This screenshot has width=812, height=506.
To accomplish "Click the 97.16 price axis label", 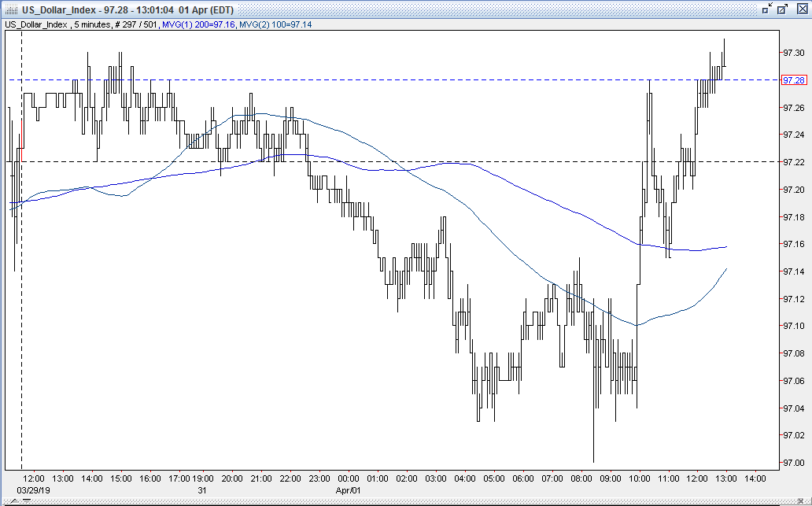I will click(x=793, y=244).
